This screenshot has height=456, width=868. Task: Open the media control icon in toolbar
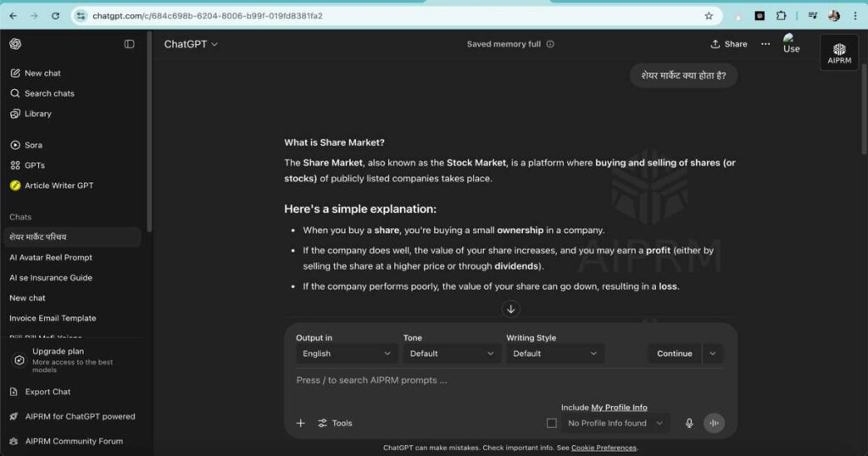point(812,15)
